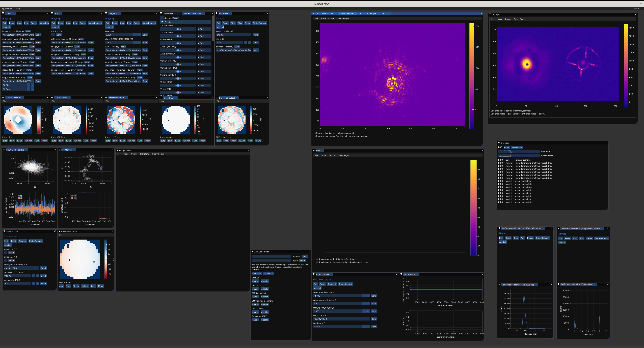
Task: Click the Focus (nm RMS) slider
Action: [x=178, y=43]
